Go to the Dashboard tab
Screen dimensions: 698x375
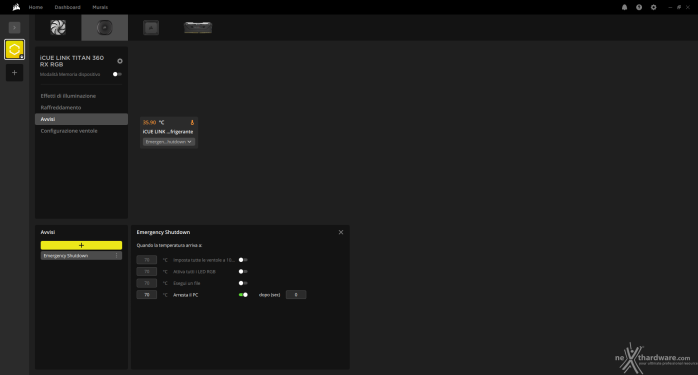click(x=68, y=7)
